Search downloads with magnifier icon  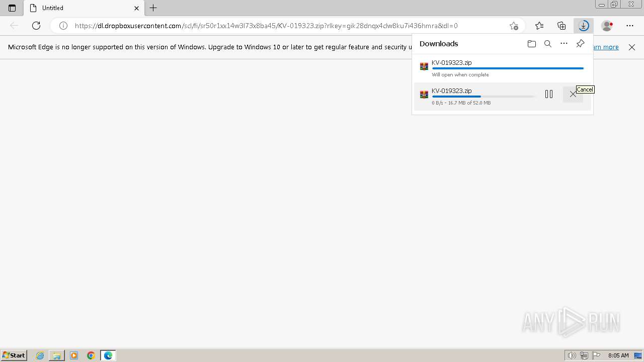tap(548, 44)
